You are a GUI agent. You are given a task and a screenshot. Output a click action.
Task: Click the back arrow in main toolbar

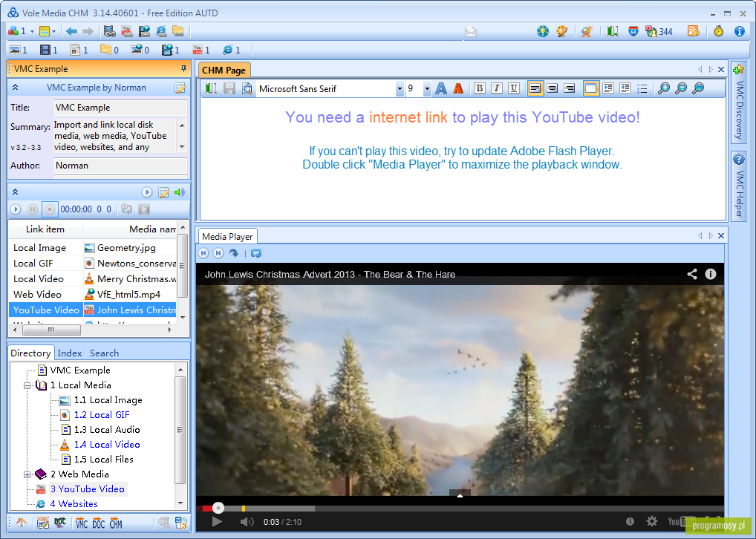click(71, 31)
